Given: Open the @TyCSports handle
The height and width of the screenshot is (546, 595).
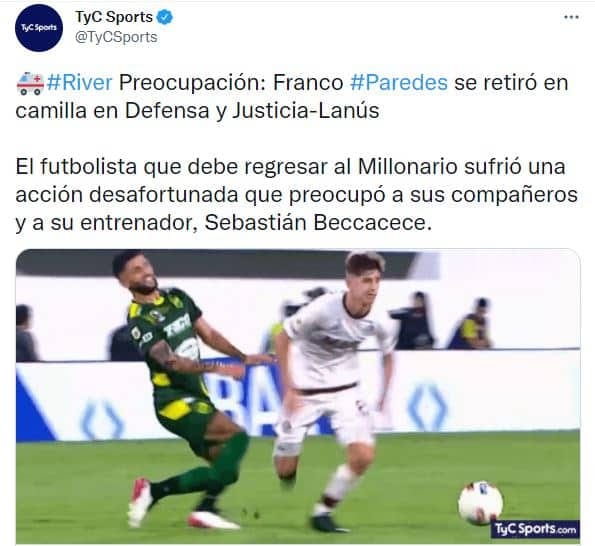Looking at the screenshot, I should coord(116,37).
